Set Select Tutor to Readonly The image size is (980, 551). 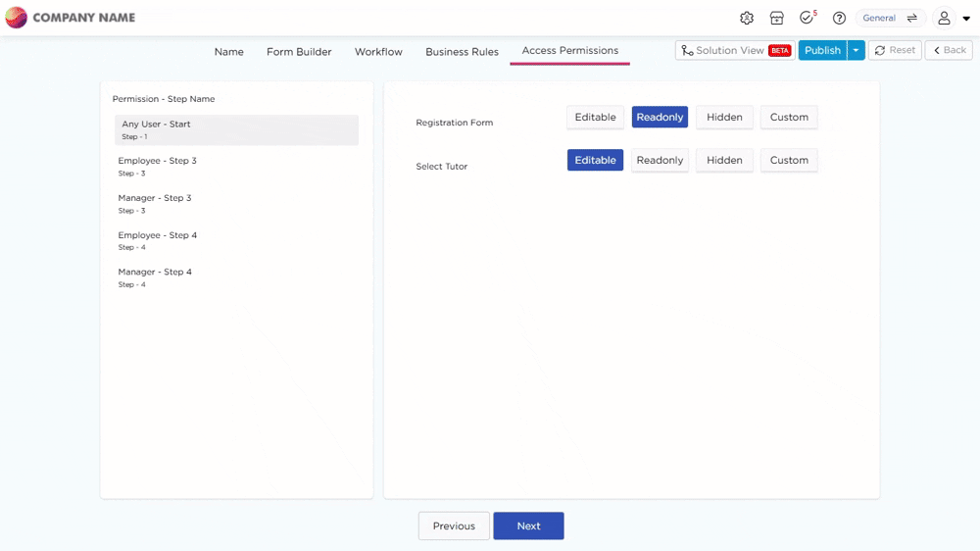pyautogui.click(x=660, y=161)
